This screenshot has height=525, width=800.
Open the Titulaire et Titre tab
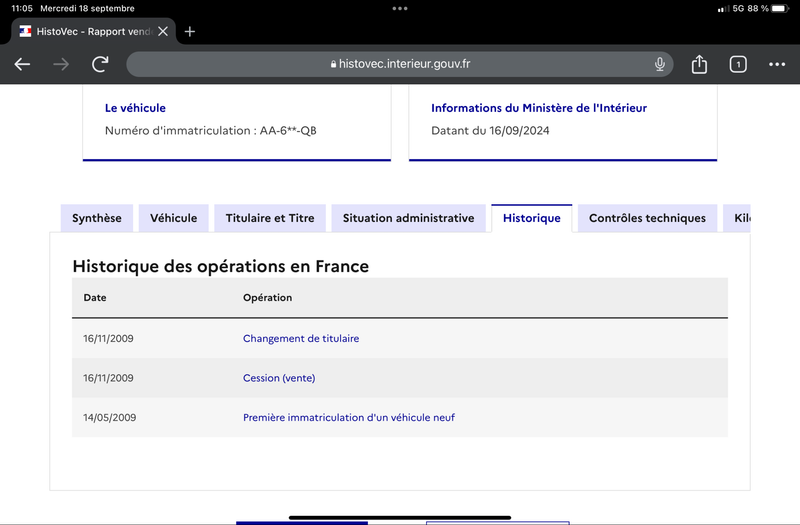(270, 218)
